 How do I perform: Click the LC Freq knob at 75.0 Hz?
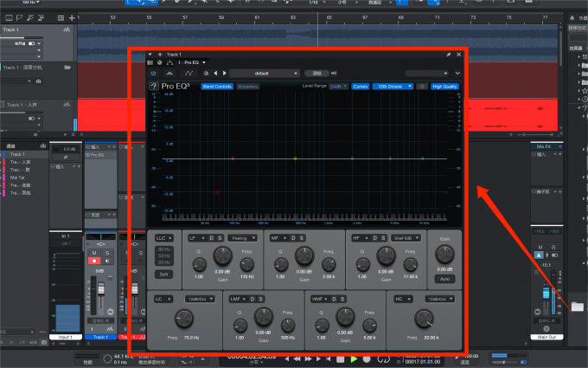tap(184, 319)
